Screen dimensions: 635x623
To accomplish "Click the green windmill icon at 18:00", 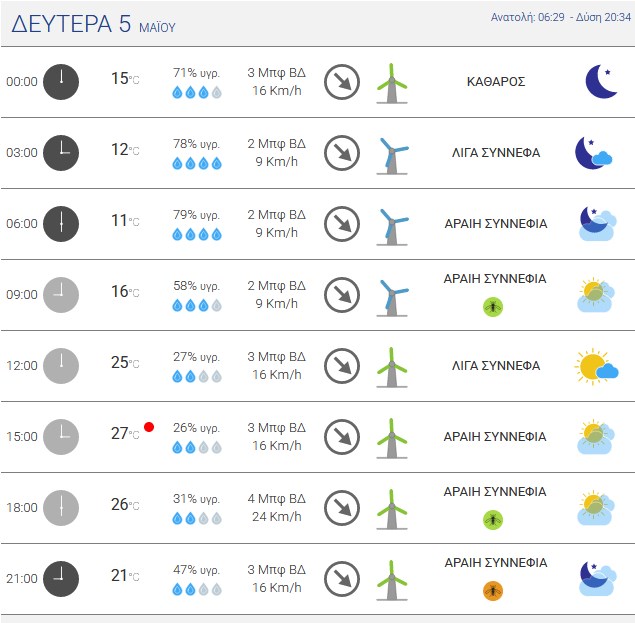I will (392, 508).
